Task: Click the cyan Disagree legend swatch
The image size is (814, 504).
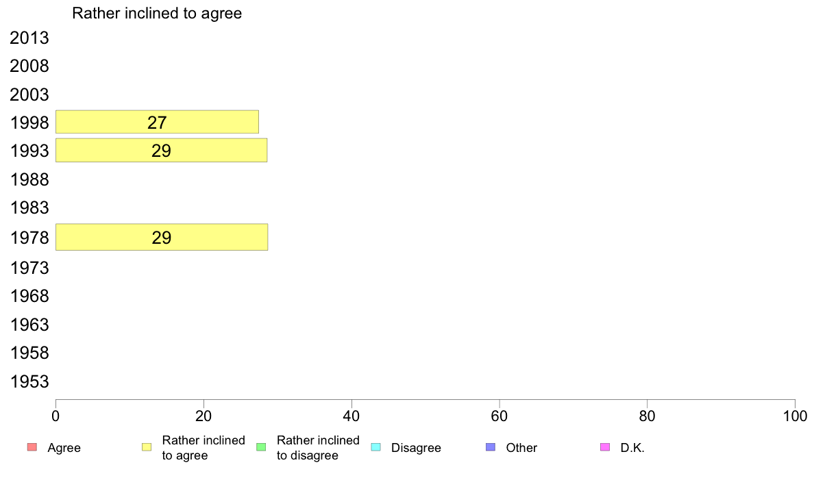Action: click(376, 447)
